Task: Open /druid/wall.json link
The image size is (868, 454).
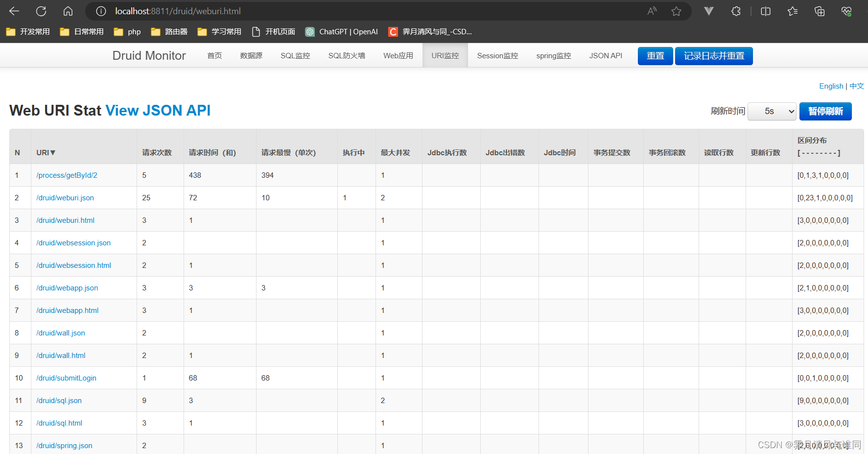Action: [x=61, y=333]
